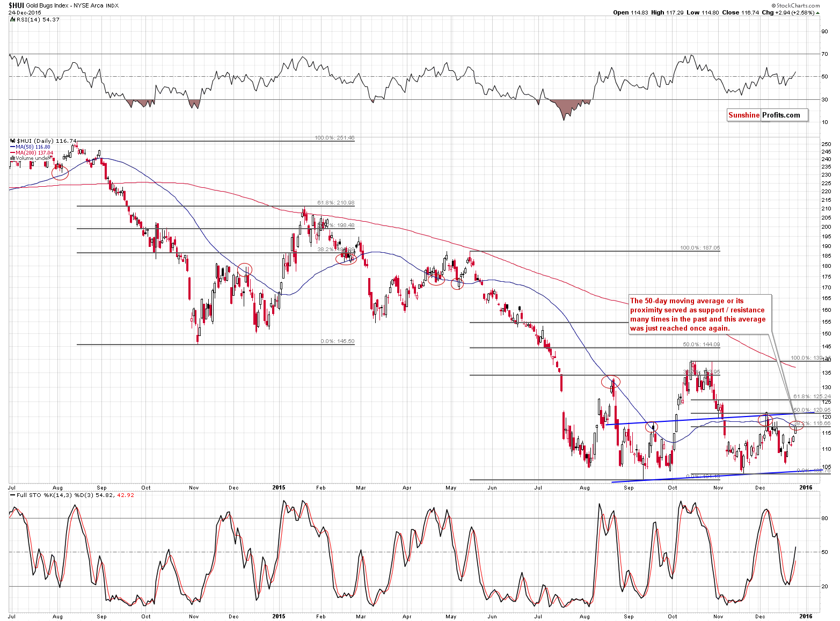
Task: Click the Open 114.83 value
Action: point(631,12)
